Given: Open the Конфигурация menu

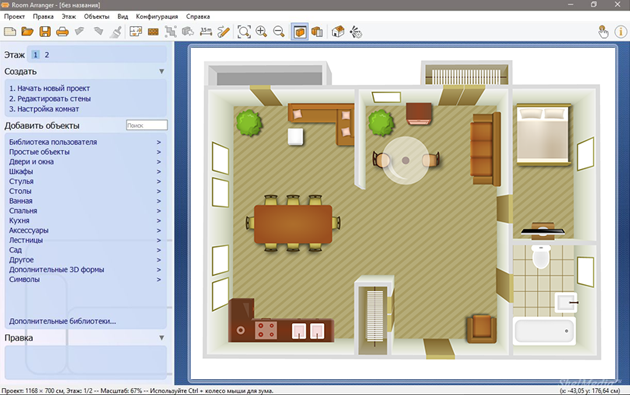Looking at the screenshot, I should click(x=157, y=16).
